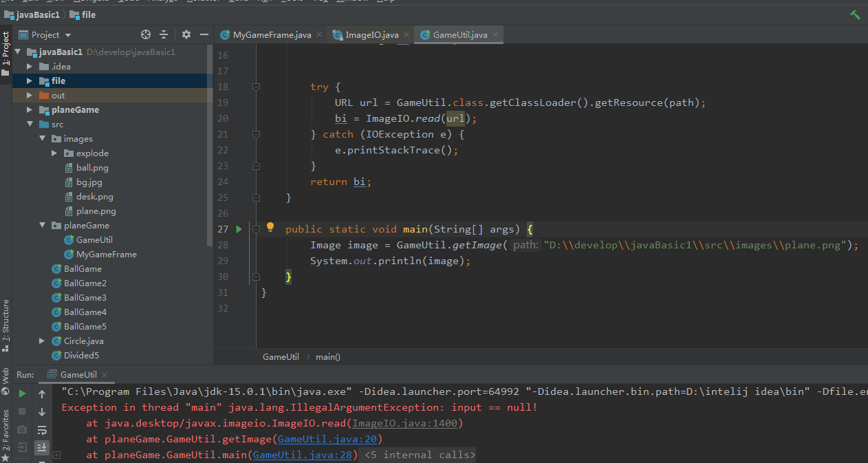This screenshot has width=868, height=463.
Task: Run main using the green gutter arrow
Action: 239,229
